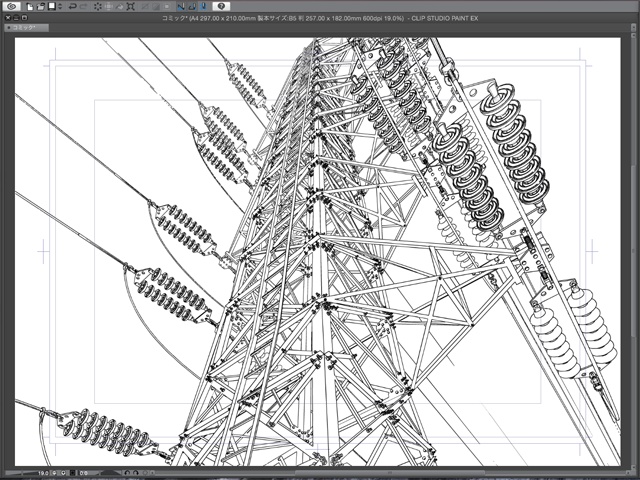Viewport: 640px width, 480px height.
Task: Toggle Snap to Ruler
Action: (x=180, y=6)
